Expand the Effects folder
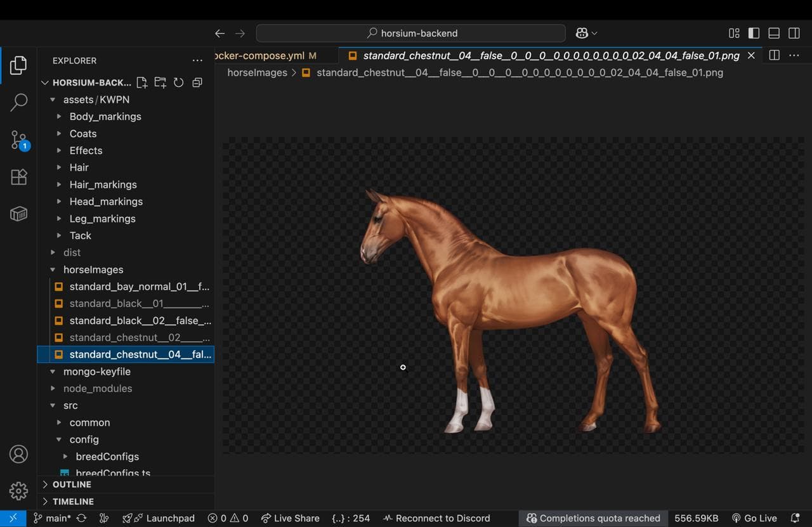Screen dimensions: 812x527 [x=86, y=151]
